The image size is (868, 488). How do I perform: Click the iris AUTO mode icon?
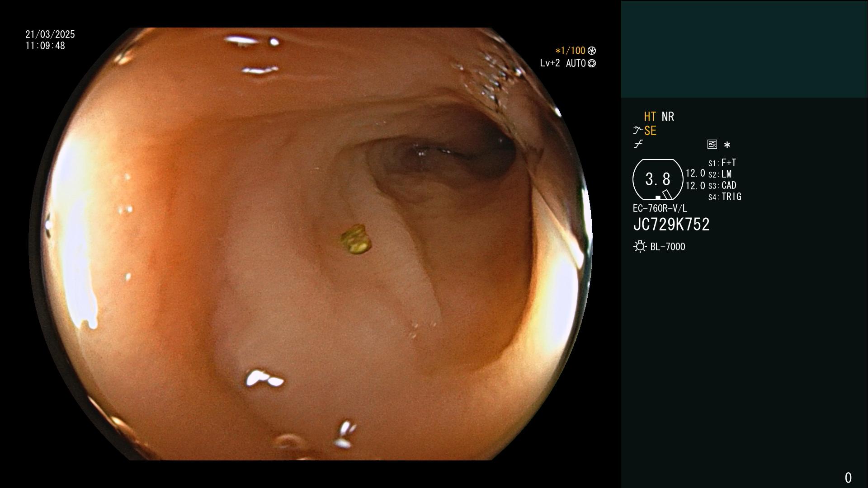(x=592, y=64)
